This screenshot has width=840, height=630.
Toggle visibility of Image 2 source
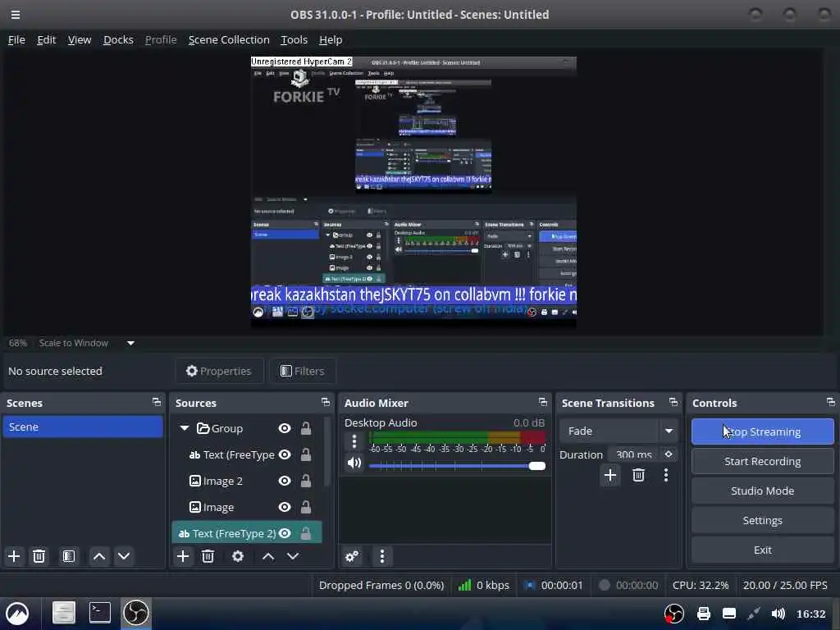tap(285, 481)
